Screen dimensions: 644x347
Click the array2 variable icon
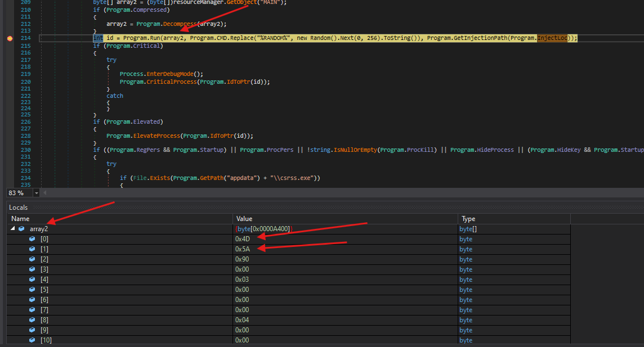(x=21, y=229)
